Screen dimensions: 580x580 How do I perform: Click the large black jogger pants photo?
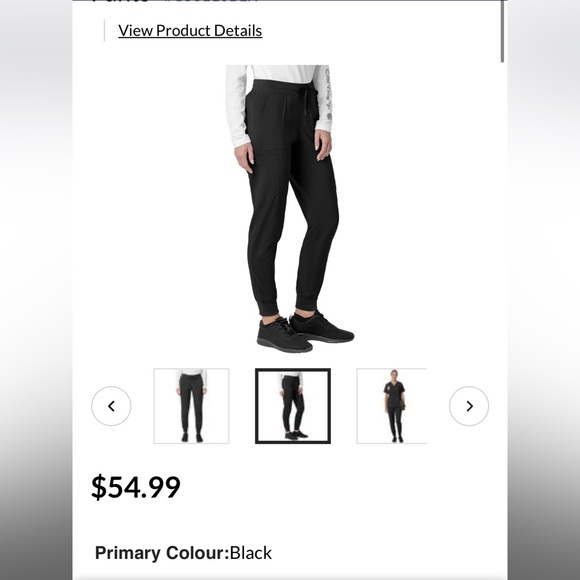tap(290, 209)
